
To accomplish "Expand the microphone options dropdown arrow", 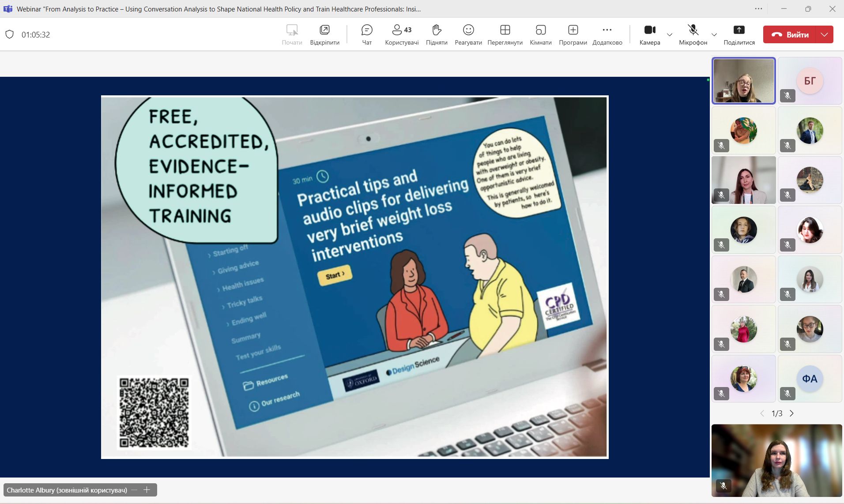I will (714, 34).
